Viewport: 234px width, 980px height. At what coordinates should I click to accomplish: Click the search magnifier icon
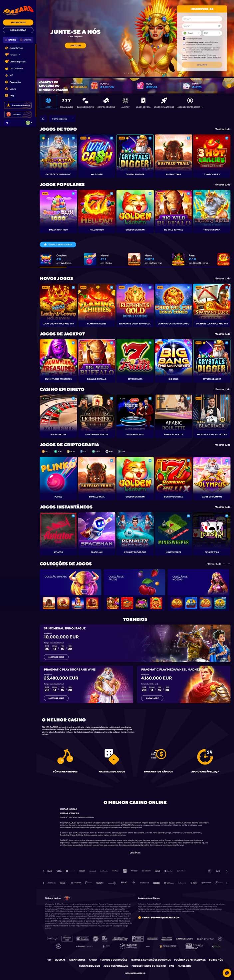click(43, 119)
